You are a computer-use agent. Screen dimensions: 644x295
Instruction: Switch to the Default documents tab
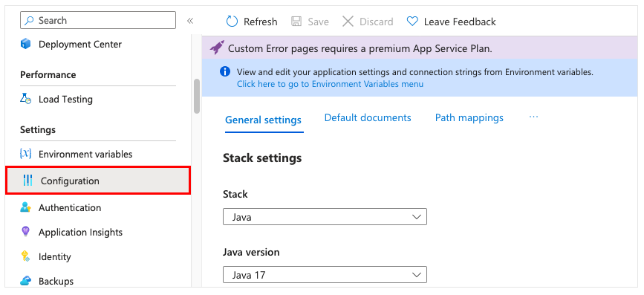pyautogui.click(x=368, y=117)
